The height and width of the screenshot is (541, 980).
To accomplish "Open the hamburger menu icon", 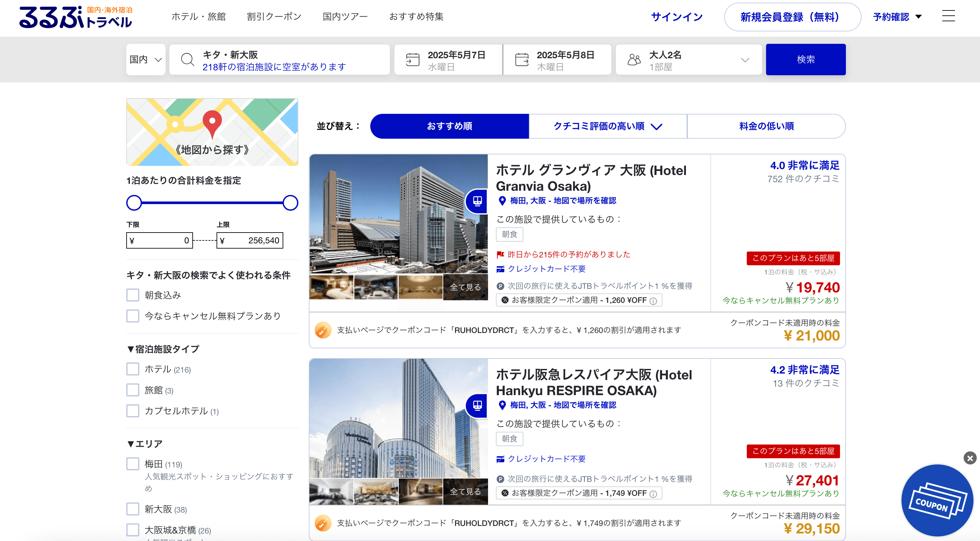I will tap(948, 16).
